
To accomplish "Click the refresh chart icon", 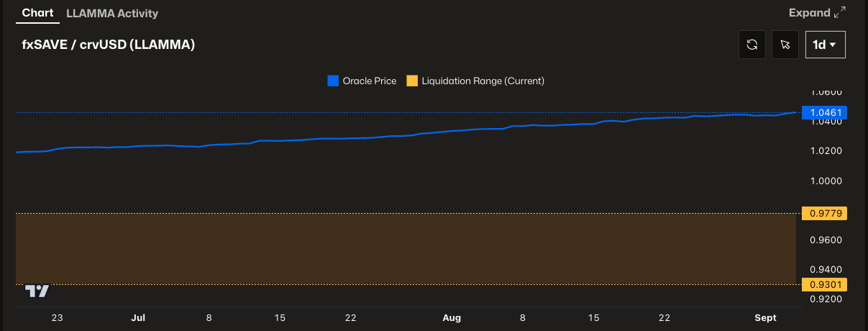I will coord(752,45).
